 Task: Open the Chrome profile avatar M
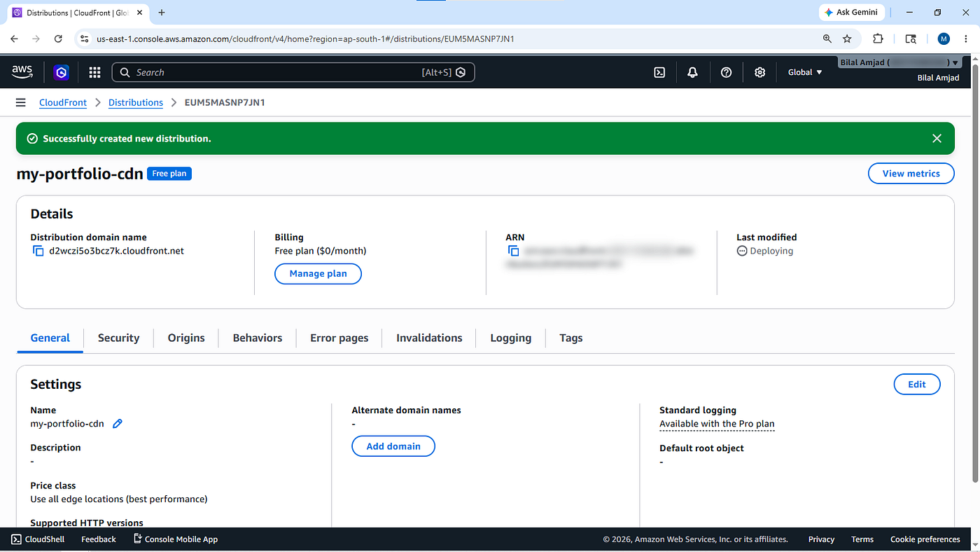944,39
